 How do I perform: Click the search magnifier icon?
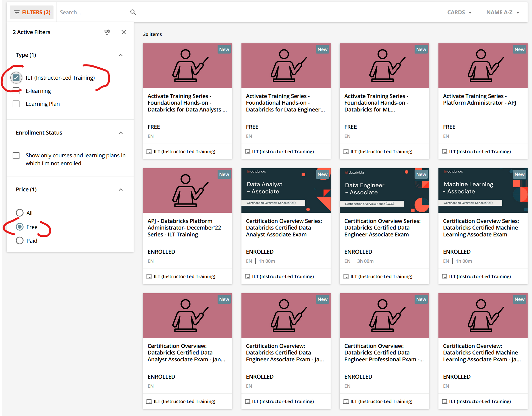coord(133,12)
